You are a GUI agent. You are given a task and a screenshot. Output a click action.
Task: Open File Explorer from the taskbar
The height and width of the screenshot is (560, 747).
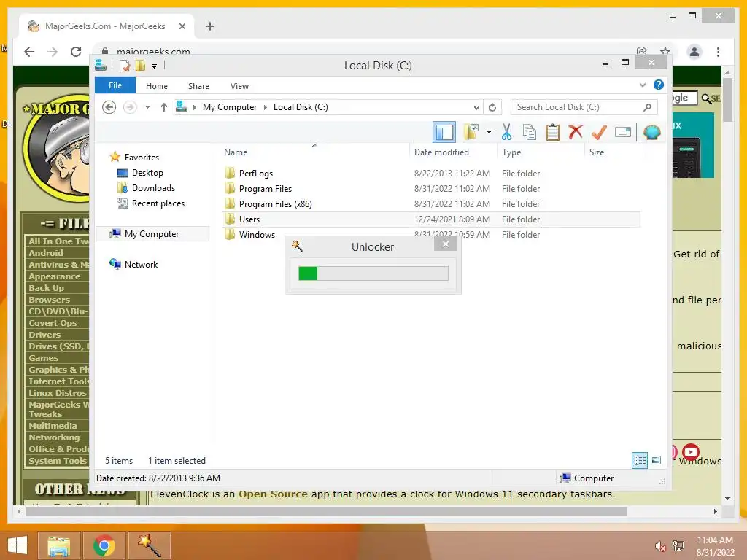[x=58, y=545]
